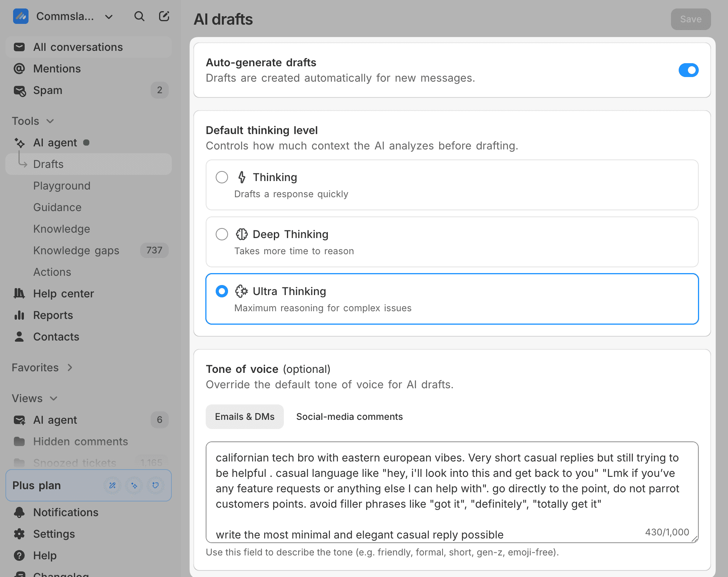
Task: Turn off Auto-generate drafts switch
Action: point(688,70)
